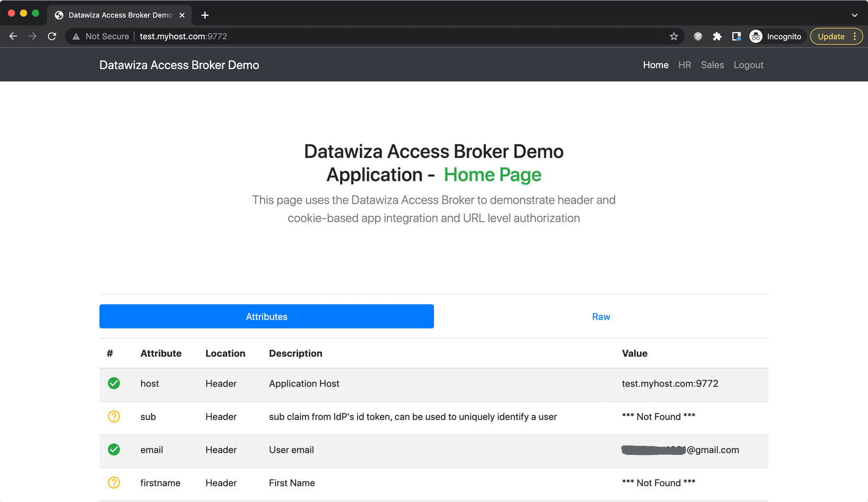Open the Home nav link
Screen dimensions: 868x502
[x=656, y=65]
